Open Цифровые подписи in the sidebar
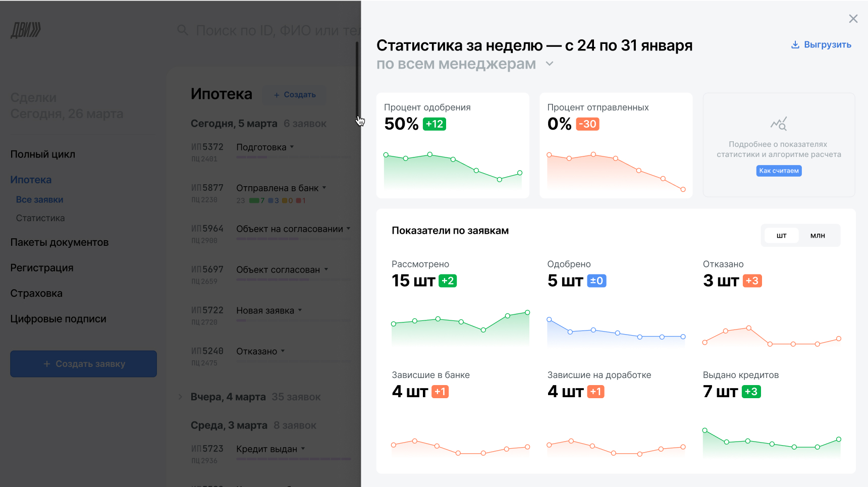The width and height of the screenshot is (868, 487). [59, 319]
